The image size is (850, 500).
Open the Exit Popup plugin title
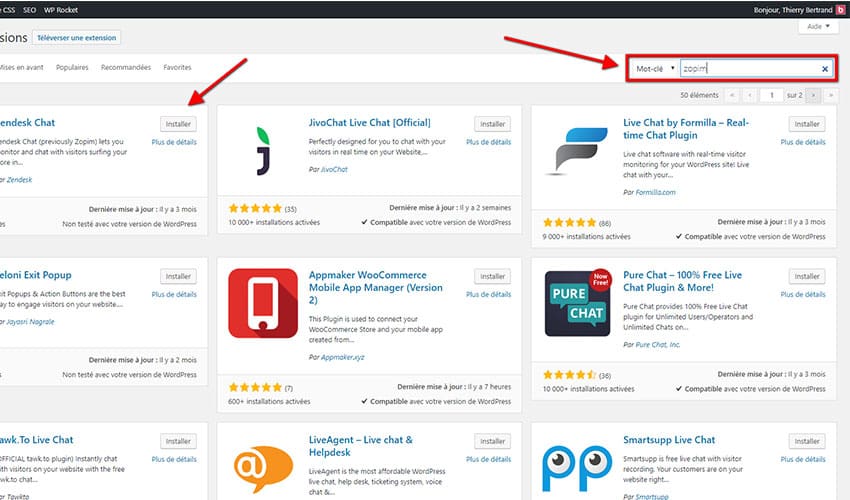click(x=35, y=275)
